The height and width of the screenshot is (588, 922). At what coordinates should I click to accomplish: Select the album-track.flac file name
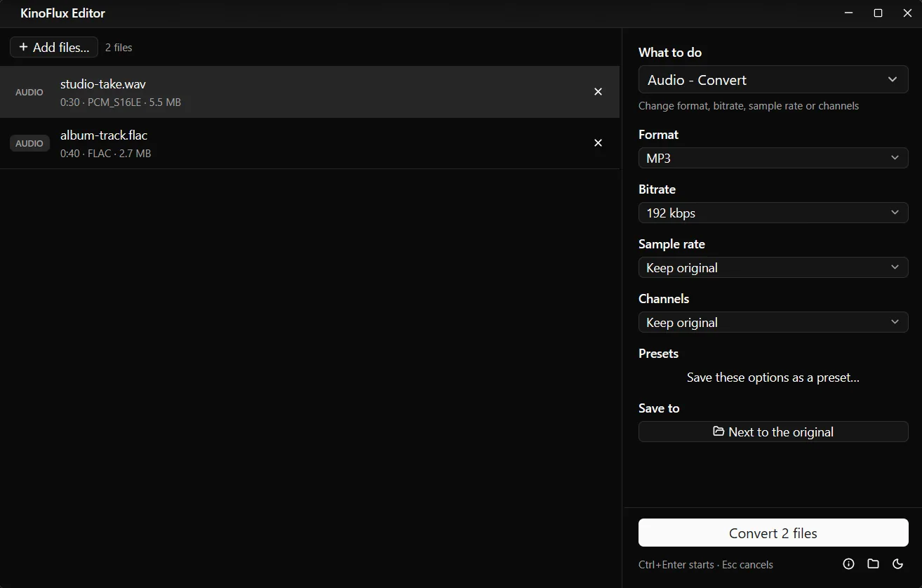tap(104, 135)
